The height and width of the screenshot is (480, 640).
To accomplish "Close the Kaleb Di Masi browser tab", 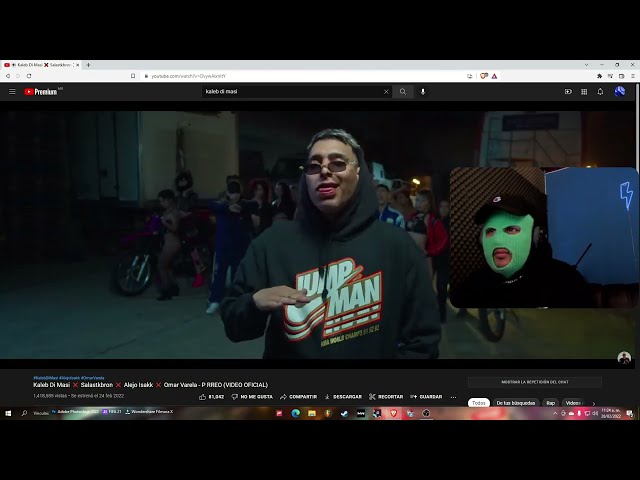I will tap(78, 65).
